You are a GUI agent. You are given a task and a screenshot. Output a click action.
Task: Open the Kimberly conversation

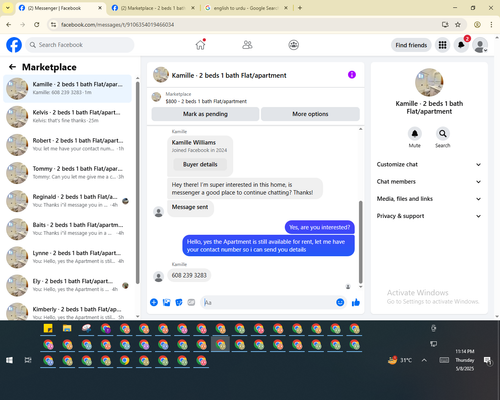coord(67,311)
